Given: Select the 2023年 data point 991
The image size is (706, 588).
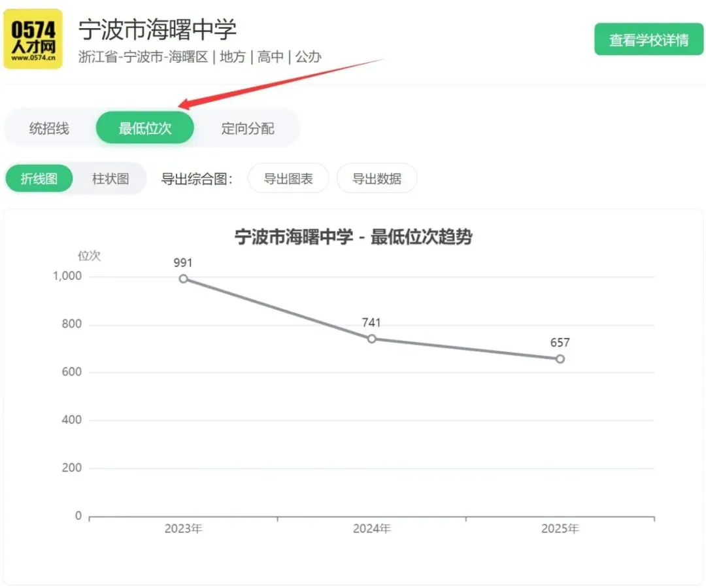Looking at the screenshot, I should pyautogui.click(x=183, y=279).
